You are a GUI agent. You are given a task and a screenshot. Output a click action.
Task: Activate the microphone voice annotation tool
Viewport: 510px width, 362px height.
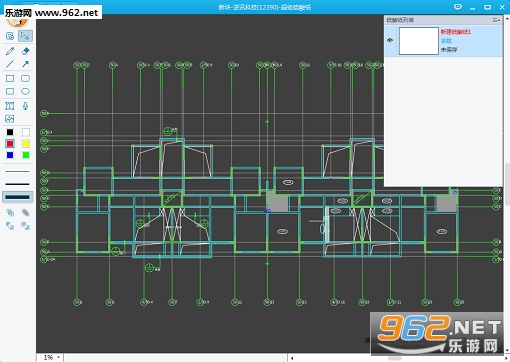[25, 106]
